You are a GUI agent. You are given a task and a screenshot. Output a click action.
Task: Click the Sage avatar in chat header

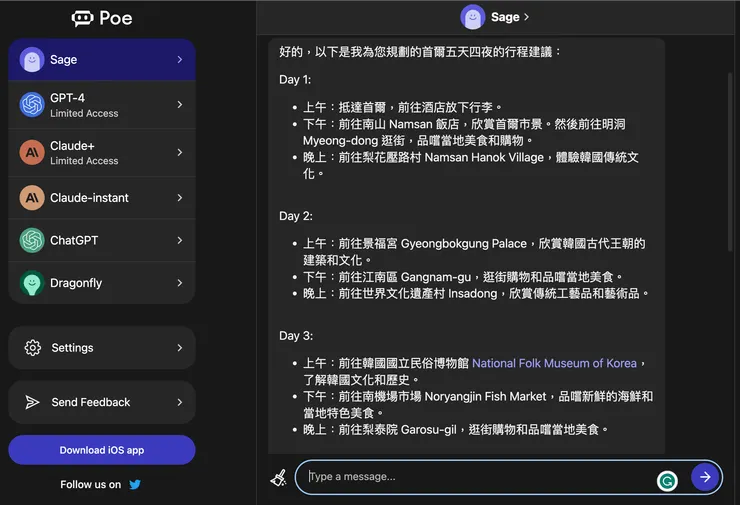click(x=472, y=17)
